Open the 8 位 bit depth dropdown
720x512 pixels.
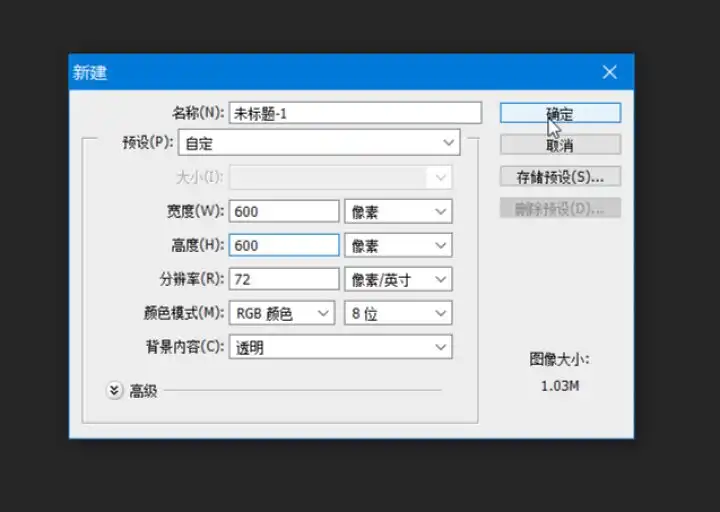[x=398, y=313]
